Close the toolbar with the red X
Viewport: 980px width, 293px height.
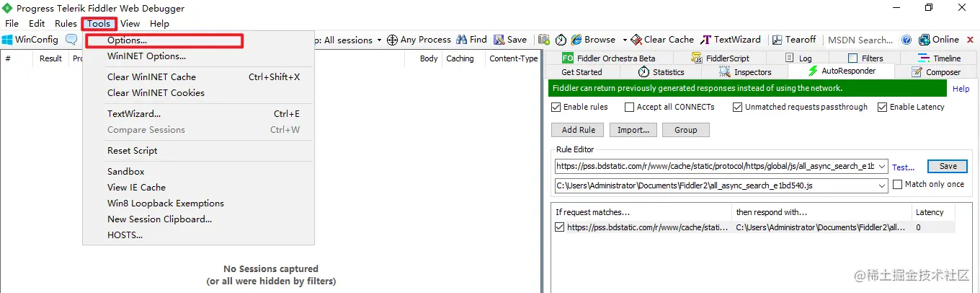(x=971, y=40)
